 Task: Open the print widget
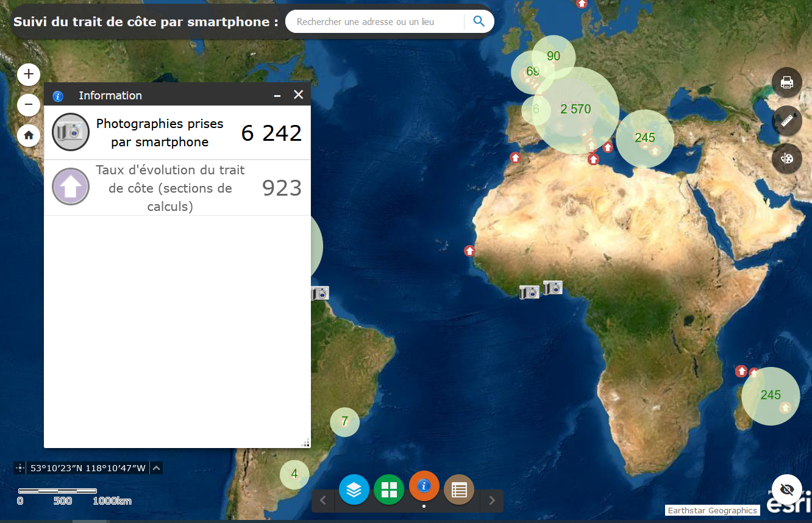786,82
